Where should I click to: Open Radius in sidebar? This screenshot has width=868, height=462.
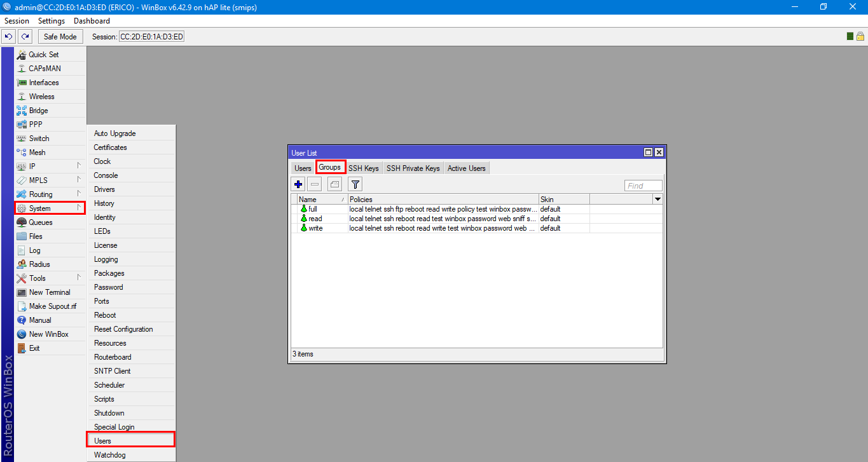coord(50,264)
